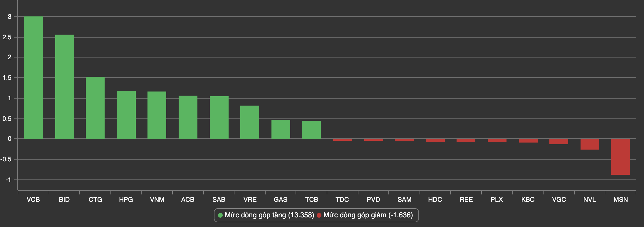Click the TCB green bar
This screenshot has width=644, height=227.
(x=311, y=130)
